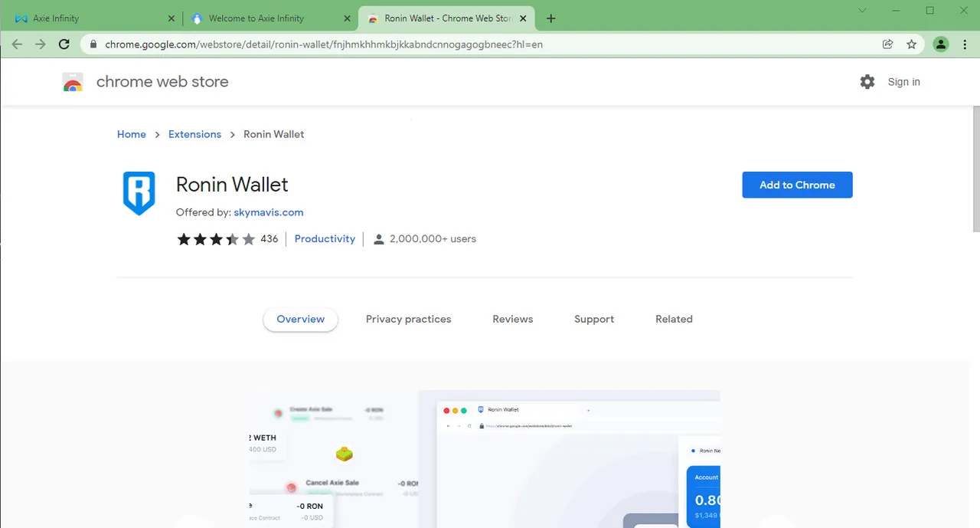The image size is (980, 528).
Task: Open the Support tab
Action: click(594, 320)
